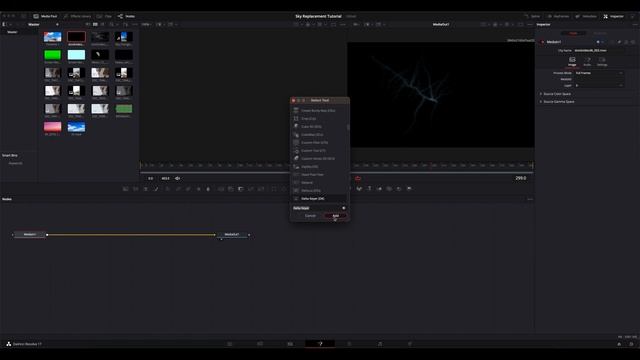The width and height of the screenshot is (640, 360).
Task: Choose Cube 3D from the tool list
Action: click(319, 127)
